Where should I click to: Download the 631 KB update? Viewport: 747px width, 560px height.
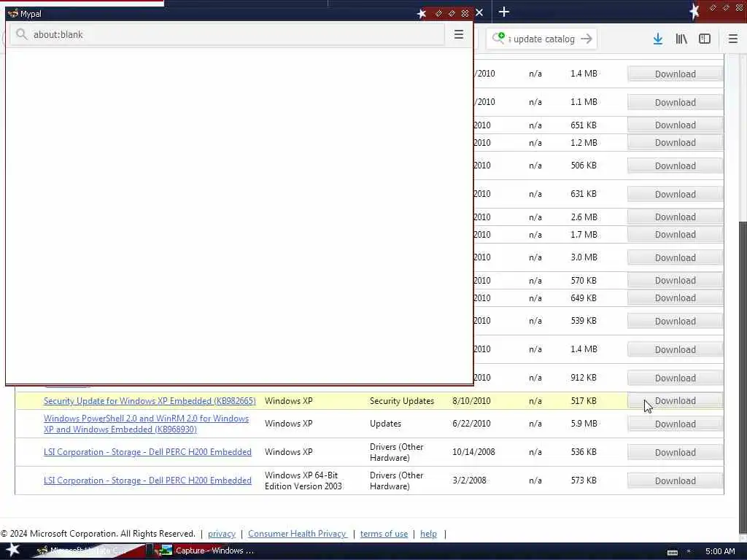pos(675,194)
